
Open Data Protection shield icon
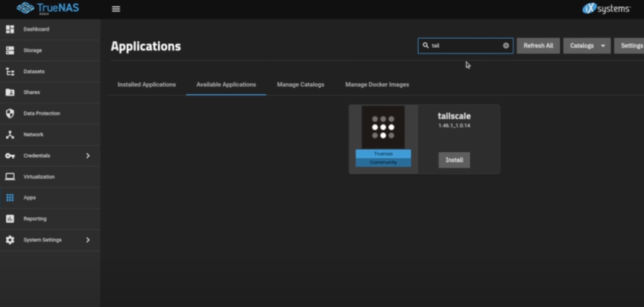(10, 114)
